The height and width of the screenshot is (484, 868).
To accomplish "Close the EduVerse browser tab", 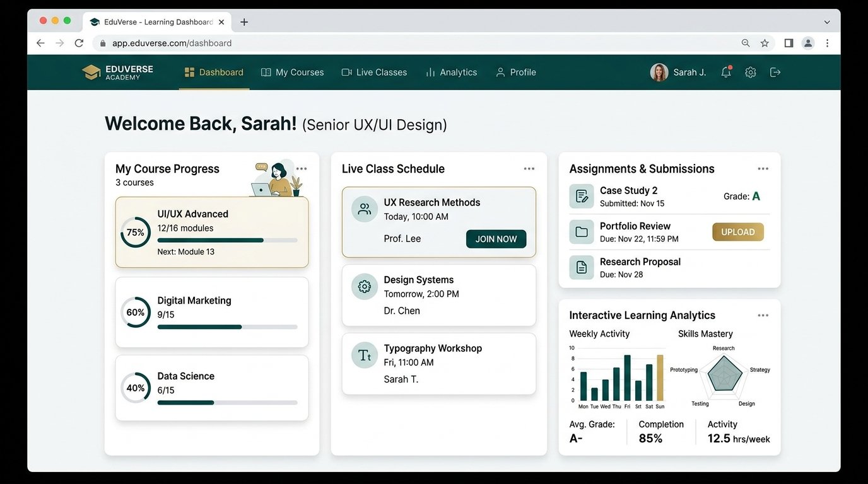I will pyautogui.click(x=221, y=22).
